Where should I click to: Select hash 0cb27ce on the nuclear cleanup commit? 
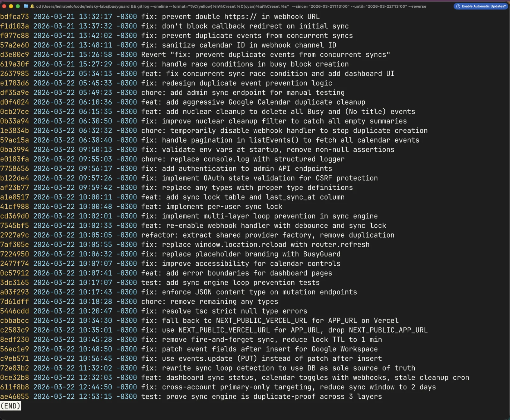pos(15,112)
